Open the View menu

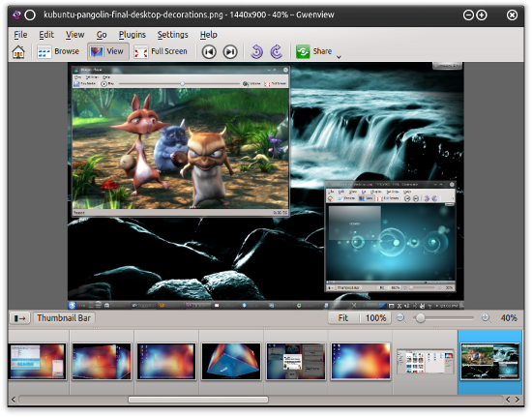tap(75, 35)
